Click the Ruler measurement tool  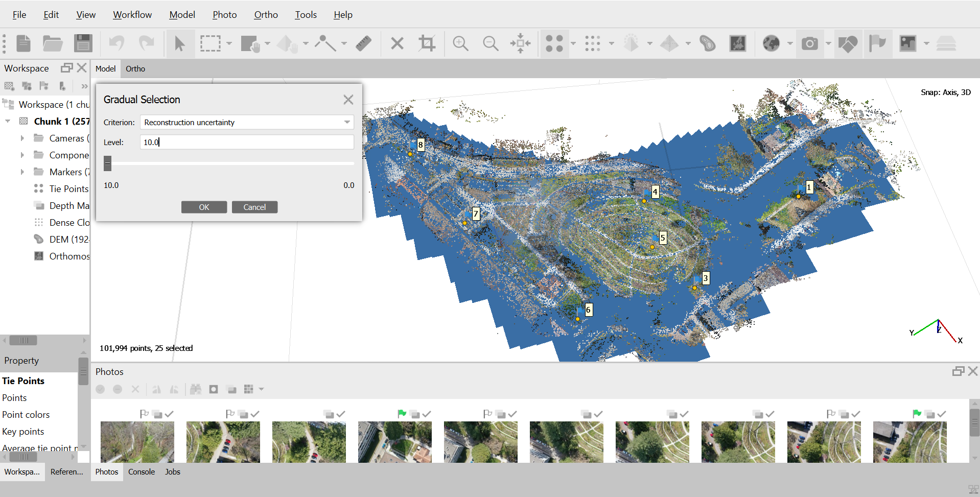[363, 44]
